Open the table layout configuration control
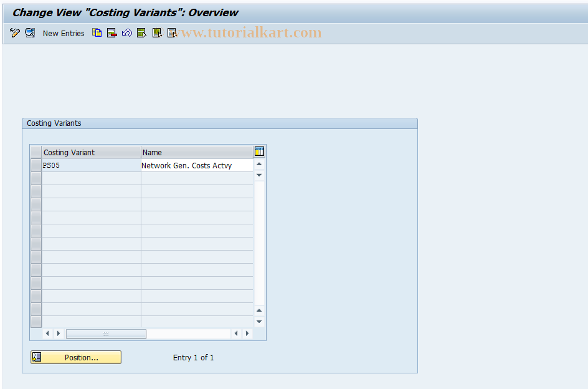588x389 pixels. coord(259,151)
